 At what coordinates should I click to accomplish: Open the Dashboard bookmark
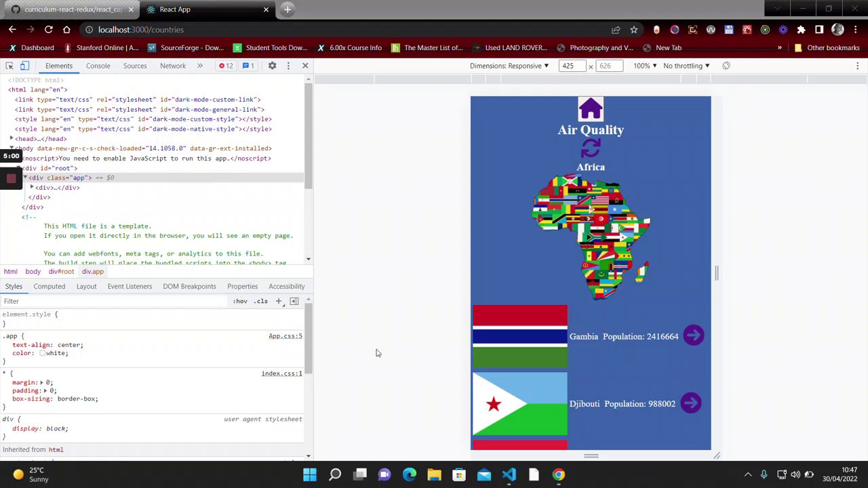click(x=31, y=47)
